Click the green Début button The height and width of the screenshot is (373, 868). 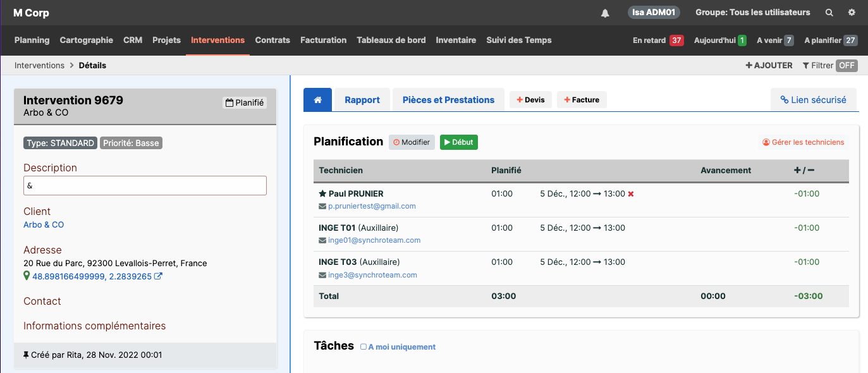(x=459, y=142)
